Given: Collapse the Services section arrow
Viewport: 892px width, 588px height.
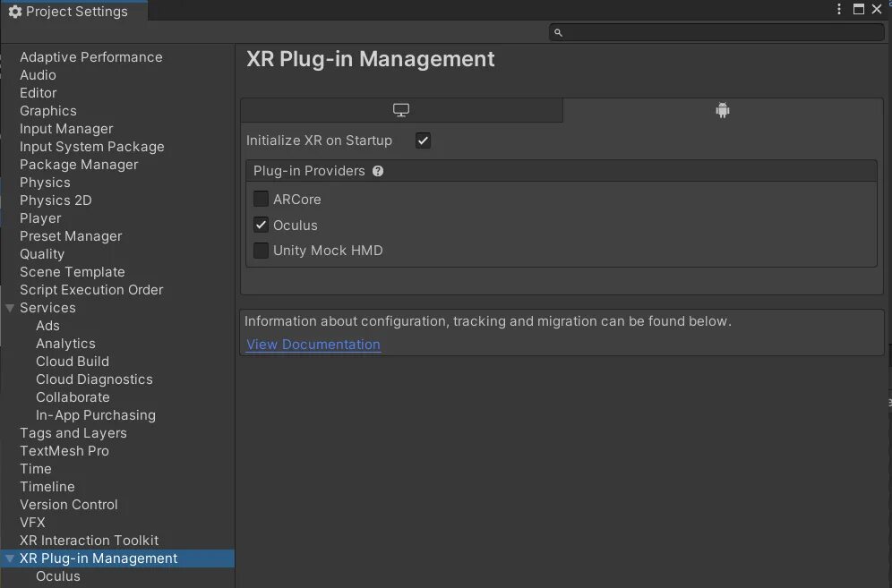Looking at the screenshot, I should (10, 308).
